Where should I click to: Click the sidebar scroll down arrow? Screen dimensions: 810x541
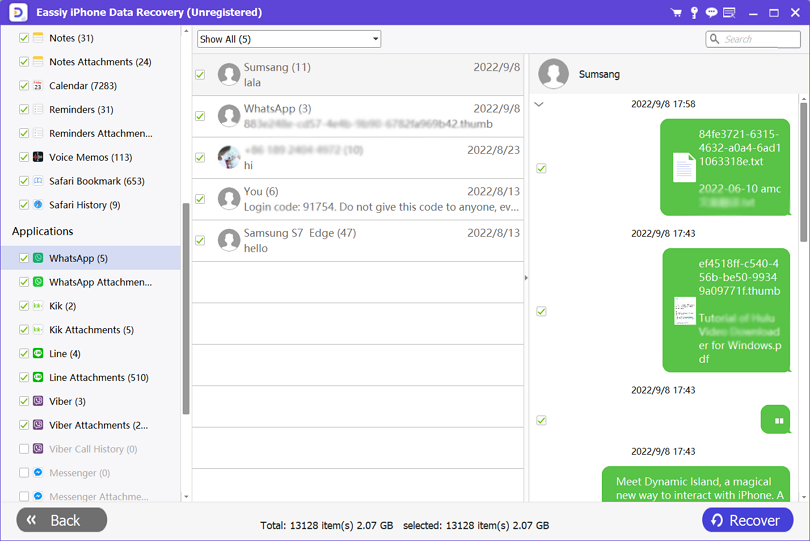[x=186, y=497]
